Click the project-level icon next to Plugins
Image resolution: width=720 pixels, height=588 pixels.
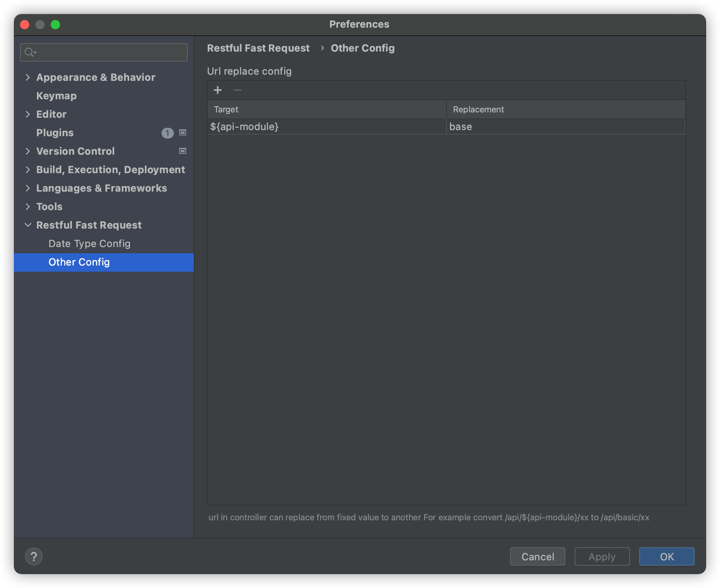click(183, 133)
